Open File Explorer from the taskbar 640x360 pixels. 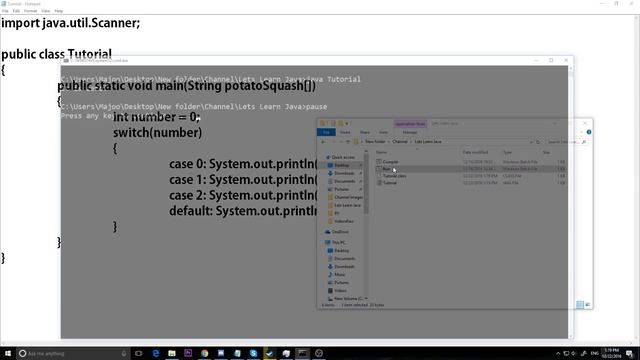(172, 353)
